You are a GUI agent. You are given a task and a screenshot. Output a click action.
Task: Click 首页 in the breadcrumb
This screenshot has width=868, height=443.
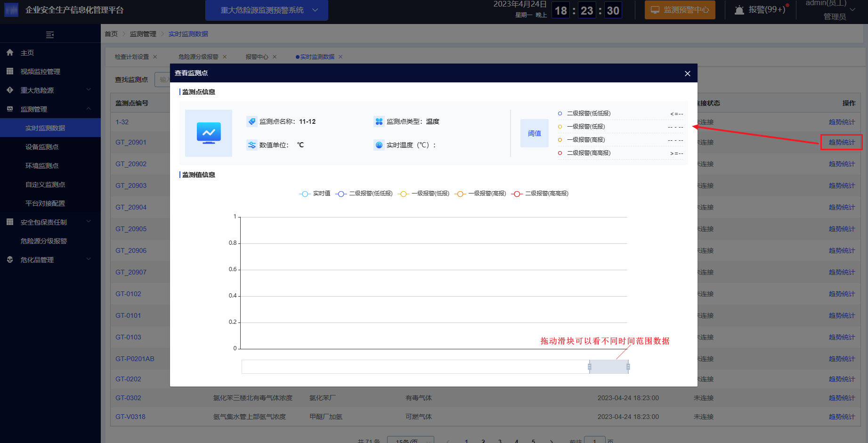111,34
